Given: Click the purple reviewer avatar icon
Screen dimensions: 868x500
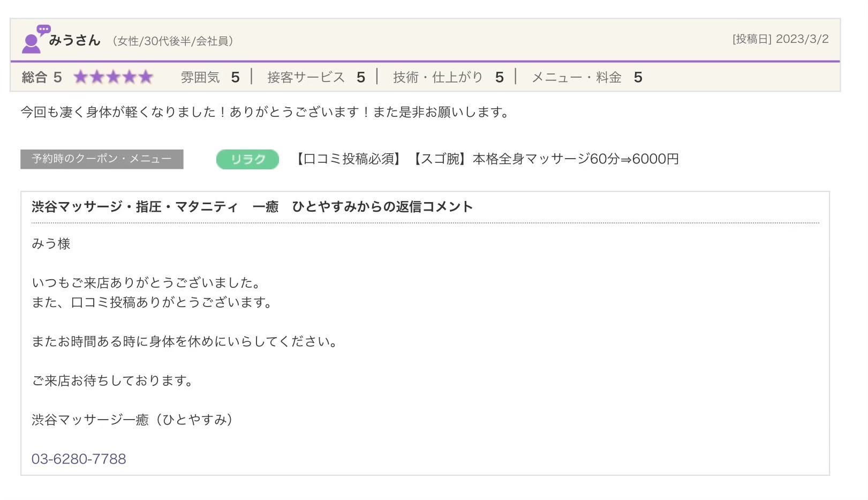Looking at the screenshot, I should point(35,39).
